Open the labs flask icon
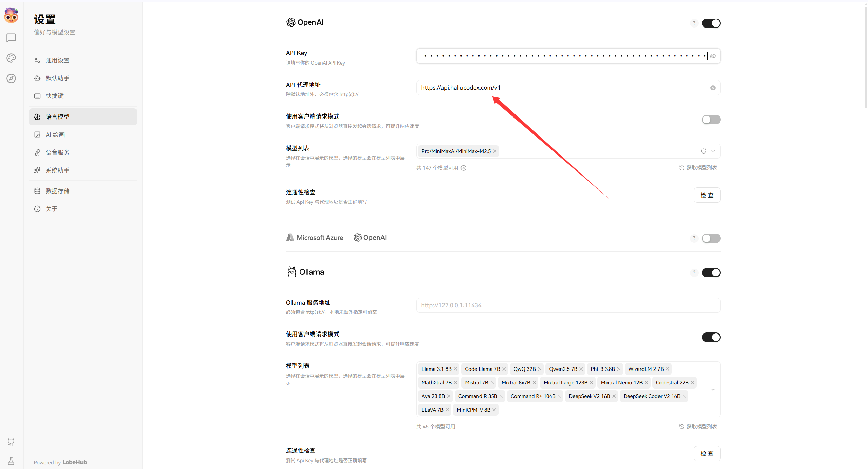The width and height of the screenshot is (868, 469). pos(11,461)
